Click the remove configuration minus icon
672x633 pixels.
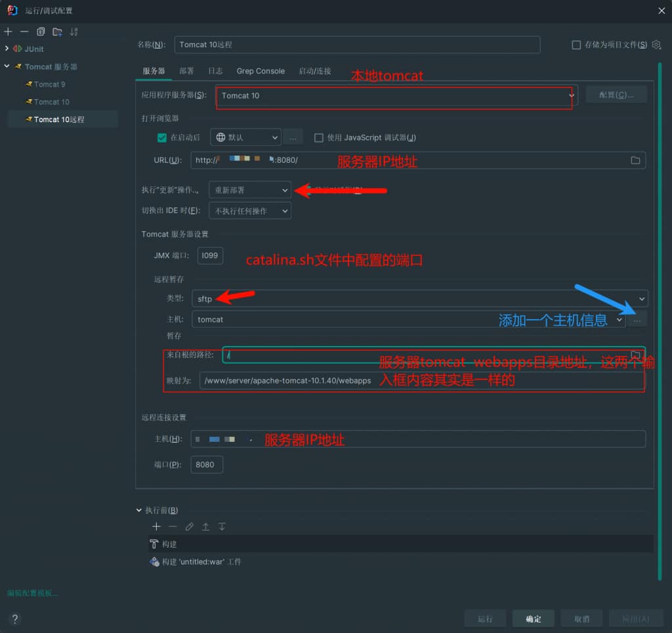[24, 32]
